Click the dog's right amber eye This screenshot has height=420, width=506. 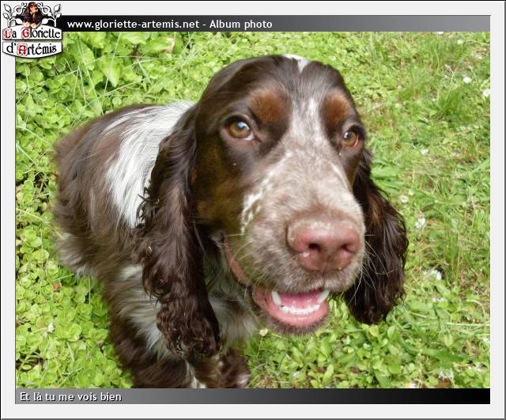pyautogui.click(x=349, y=138)
